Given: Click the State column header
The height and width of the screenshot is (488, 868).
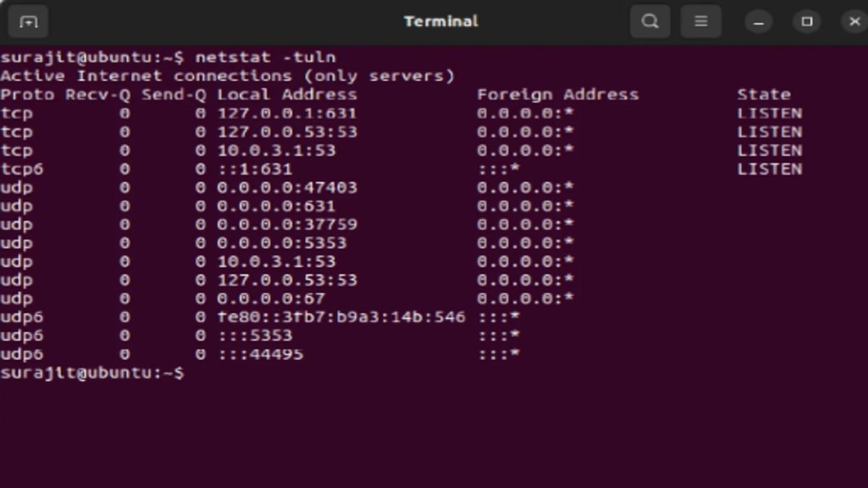Looking at the screenshot, I should click(x=764, y=94).
